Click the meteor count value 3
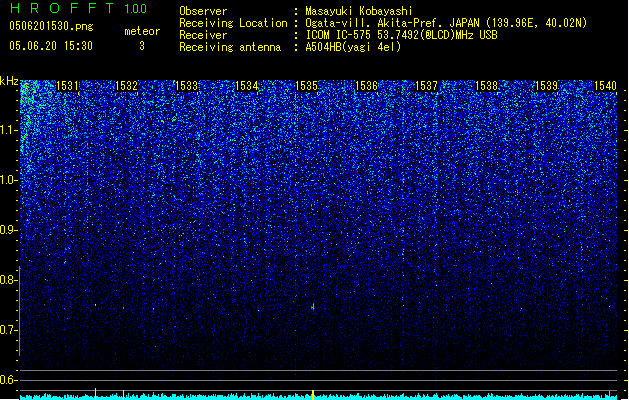This screenshot has height=400, width=629. pyautogui.click(x=142, y=46)
